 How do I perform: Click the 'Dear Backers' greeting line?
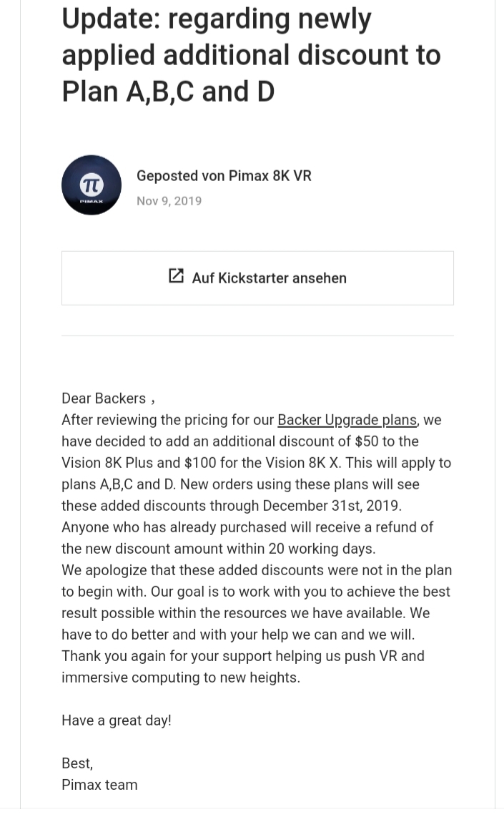(x=108, y=398)
